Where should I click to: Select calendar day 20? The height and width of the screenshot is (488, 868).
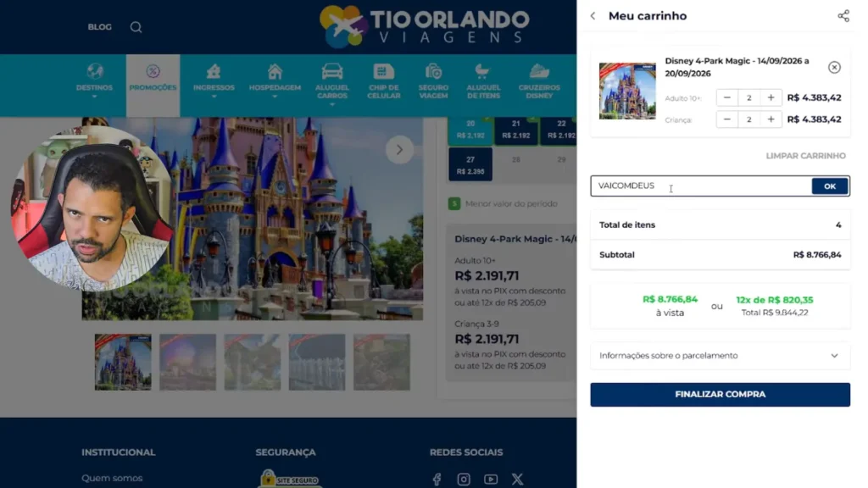pyautogui.click(x=470, y=130)
